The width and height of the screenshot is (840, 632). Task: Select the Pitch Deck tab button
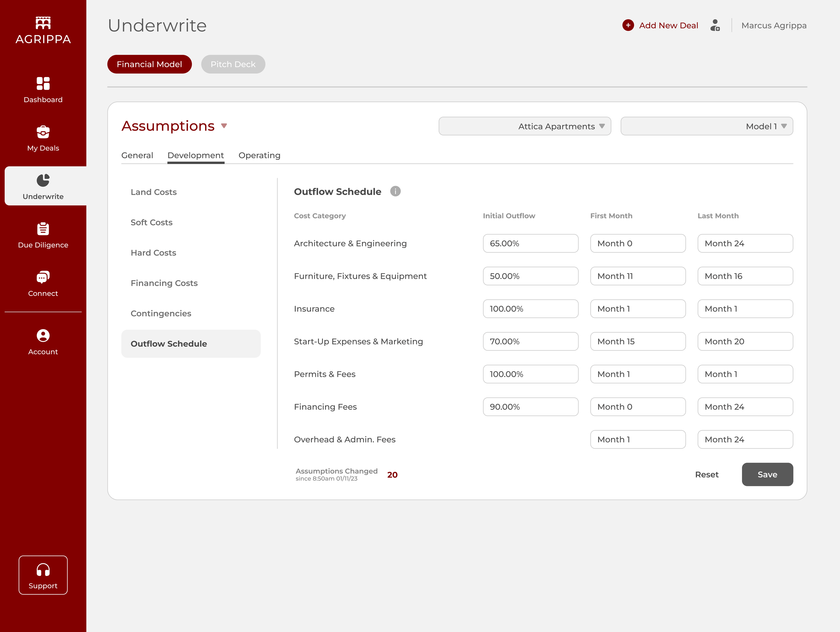pos(233,64)
